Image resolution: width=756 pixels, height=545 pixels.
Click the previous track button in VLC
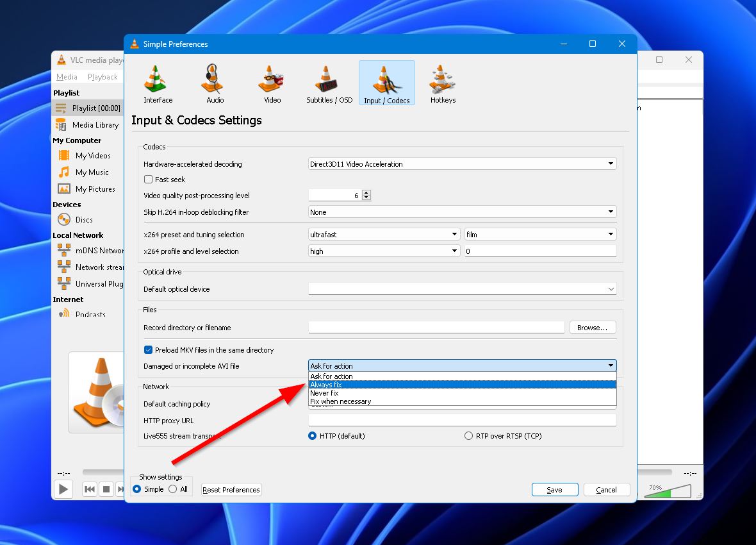pos(89,489)
